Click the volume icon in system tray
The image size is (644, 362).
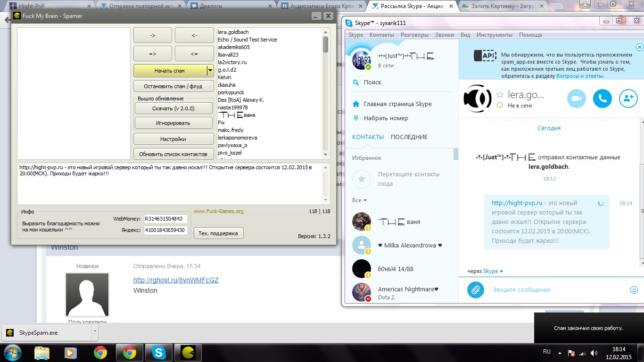(x=594, y=353)
